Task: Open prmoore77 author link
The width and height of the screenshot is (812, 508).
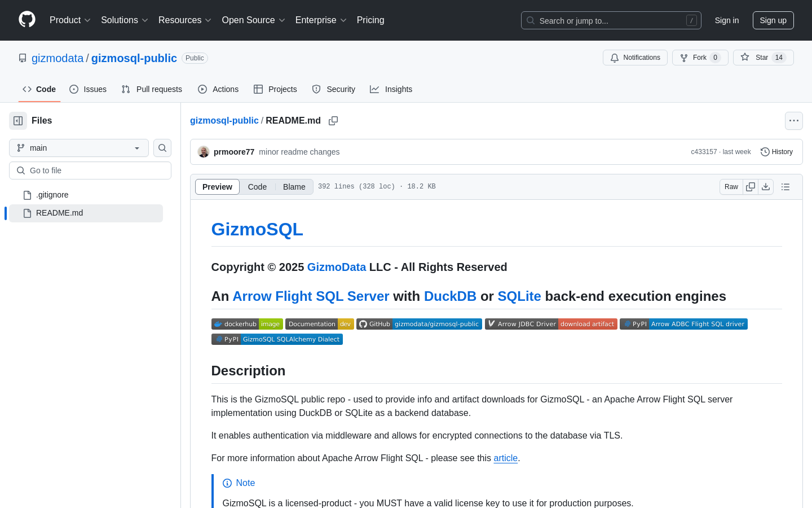Action: tap(234, 152)
